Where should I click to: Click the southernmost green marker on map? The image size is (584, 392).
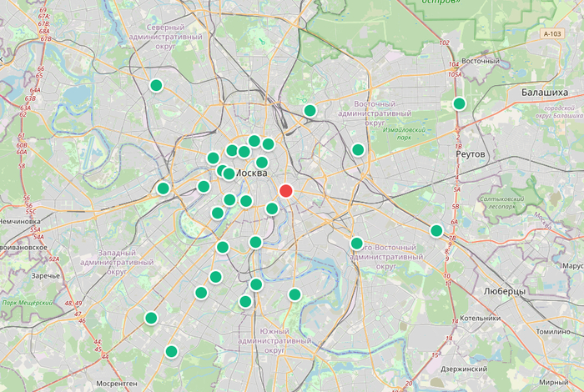click(x=171, y=351)
